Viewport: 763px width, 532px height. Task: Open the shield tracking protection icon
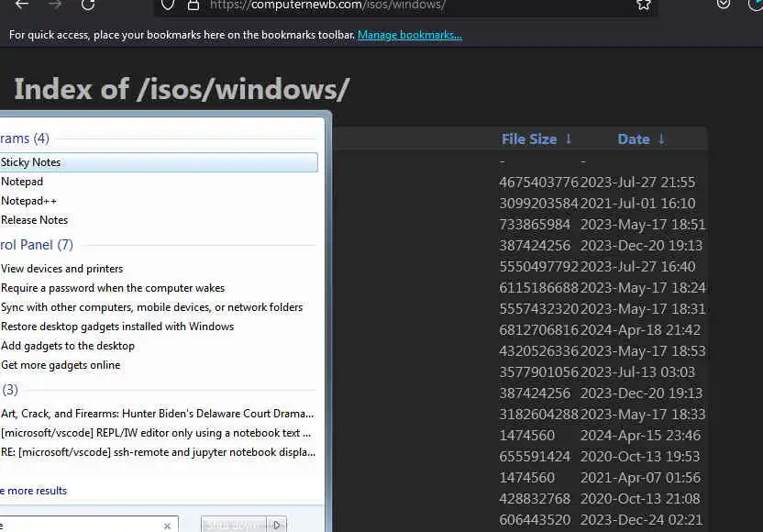coord(168,5)
